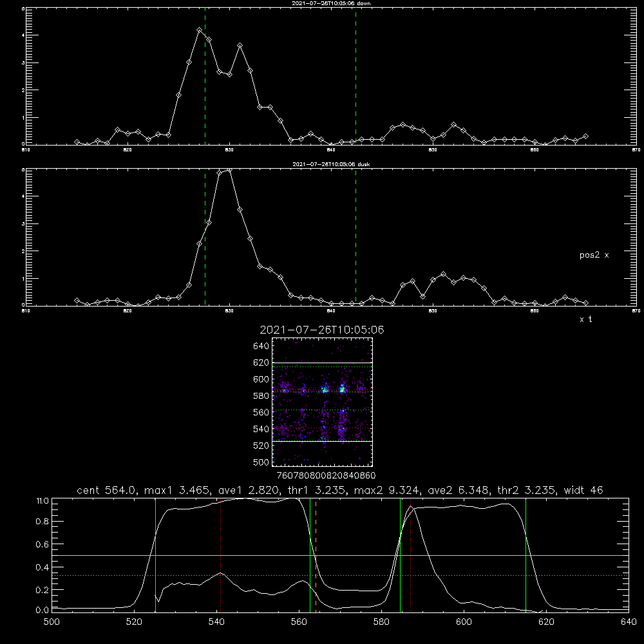Click bottom plot x-axis label 500

52,622
